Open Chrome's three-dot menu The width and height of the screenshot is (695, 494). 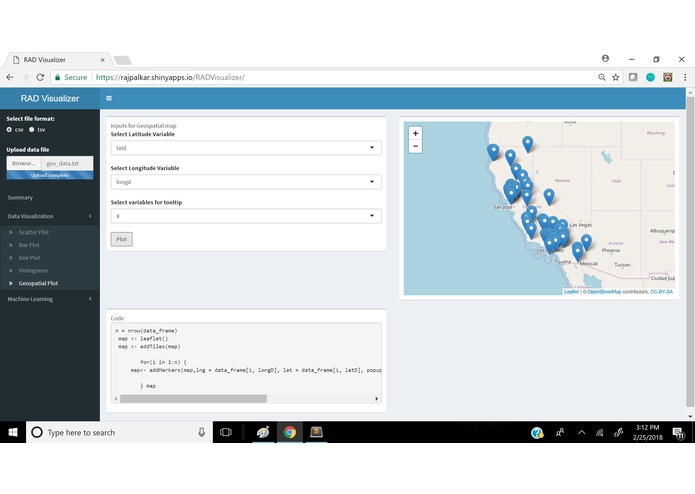pos(685,77)
